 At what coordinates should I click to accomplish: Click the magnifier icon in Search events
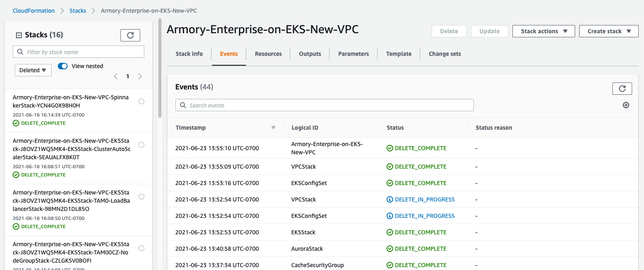(183, 105)
